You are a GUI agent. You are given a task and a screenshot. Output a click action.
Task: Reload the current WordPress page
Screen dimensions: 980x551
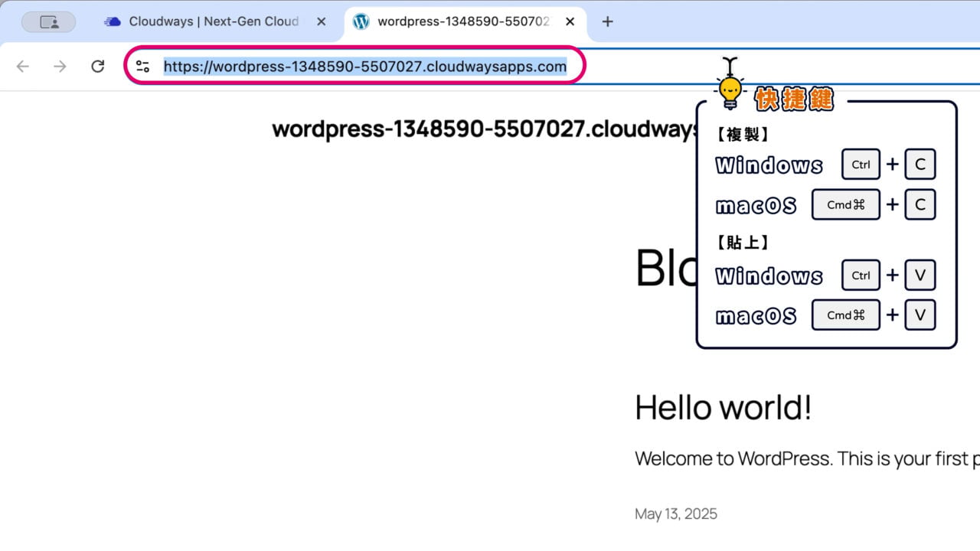(98, 66)
